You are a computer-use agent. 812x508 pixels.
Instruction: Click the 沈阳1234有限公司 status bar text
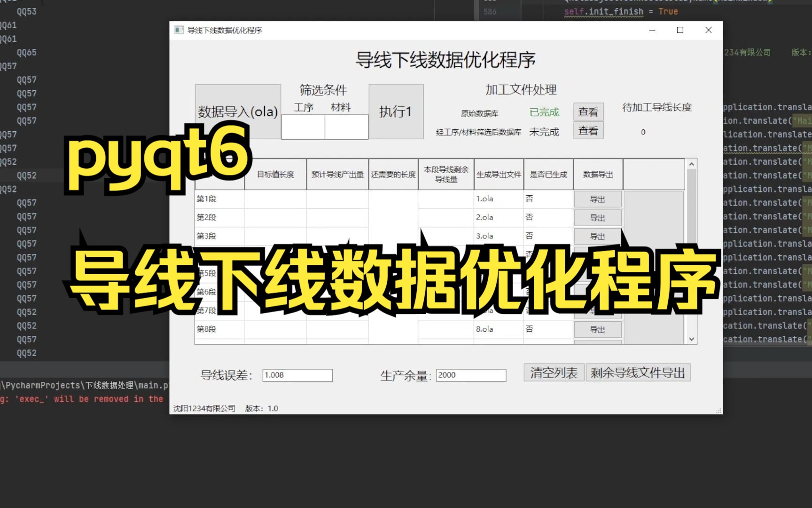(204, 408)
